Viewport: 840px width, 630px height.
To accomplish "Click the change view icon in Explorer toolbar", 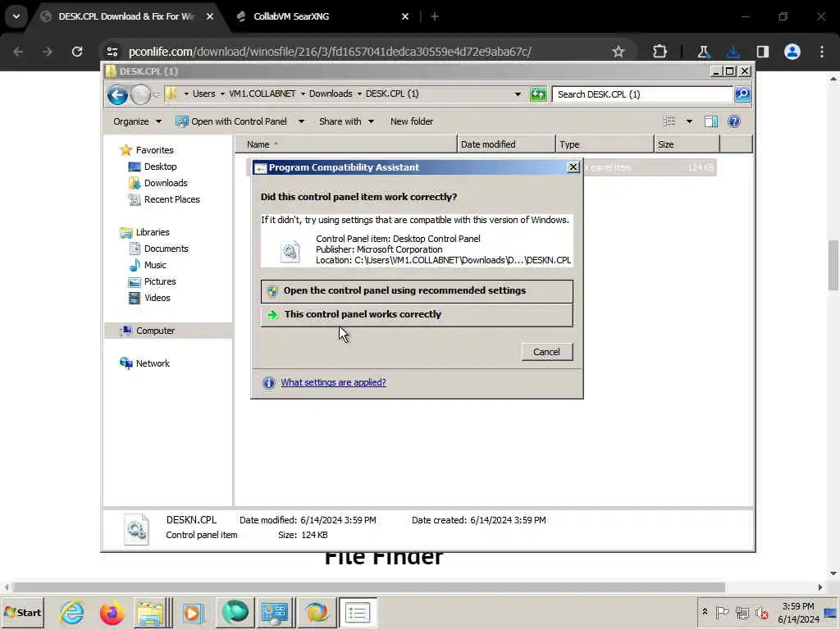I will tap(669, 121).
